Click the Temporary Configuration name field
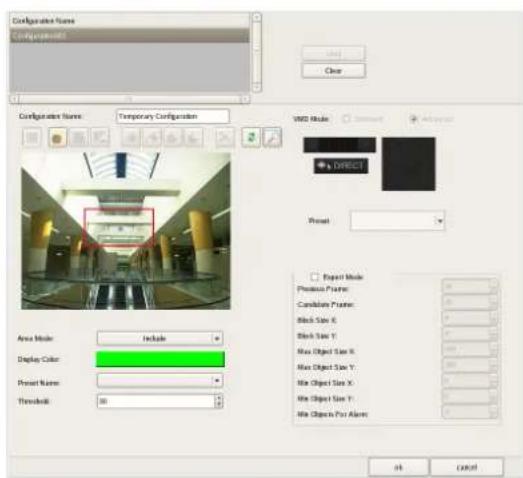Image resolution: width=523 pixels, height=478 pixels. [x=173, y=116]
